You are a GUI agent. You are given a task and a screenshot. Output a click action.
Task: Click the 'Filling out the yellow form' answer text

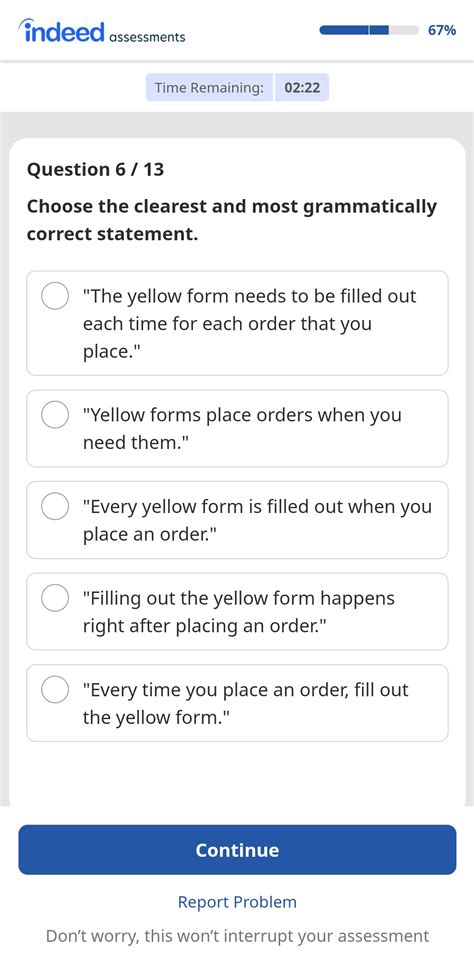[239, 612]
